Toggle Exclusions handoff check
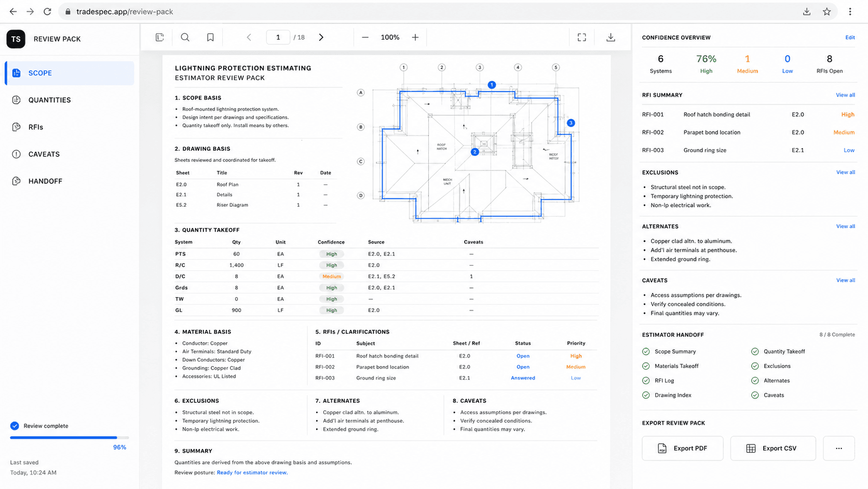The width and height of the screenshot is (868, 489). tap(755, 366)
